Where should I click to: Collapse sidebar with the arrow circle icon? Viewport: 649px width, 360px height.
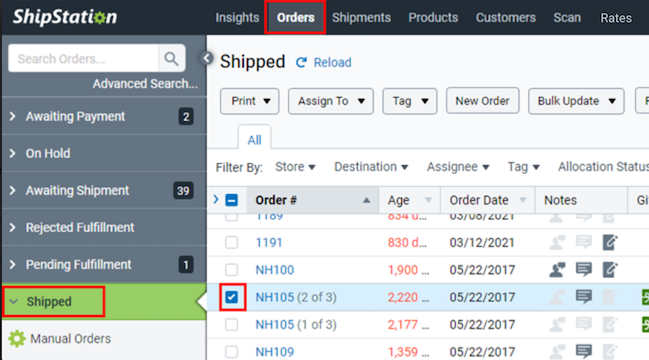(x=207, y=58)
